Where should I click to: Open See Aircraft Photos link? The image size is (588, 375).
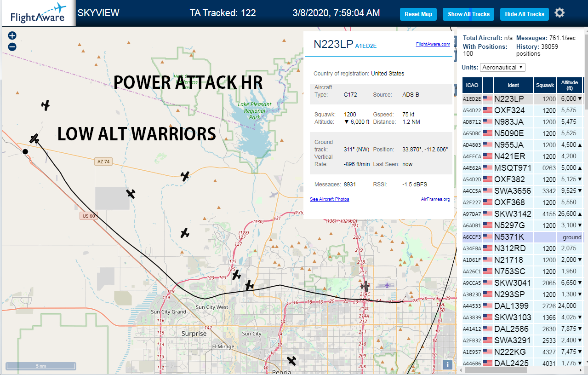click(329, 199)
